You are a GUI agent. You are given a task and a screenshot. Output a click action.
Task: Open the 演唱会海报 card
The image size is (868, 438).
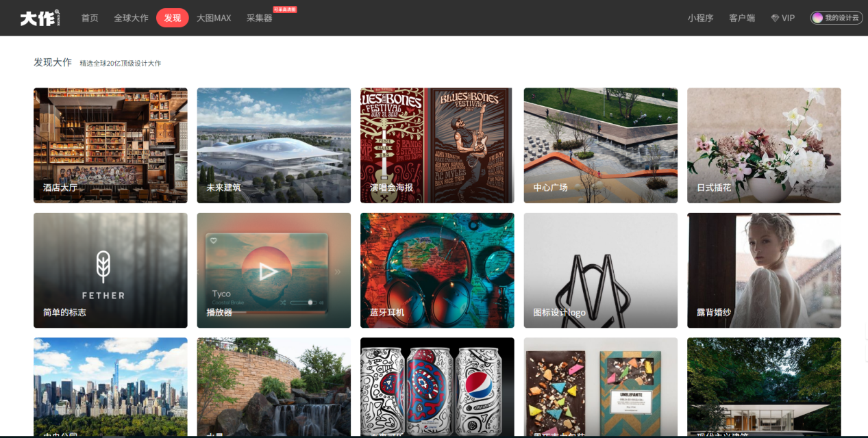pos(437,145)
